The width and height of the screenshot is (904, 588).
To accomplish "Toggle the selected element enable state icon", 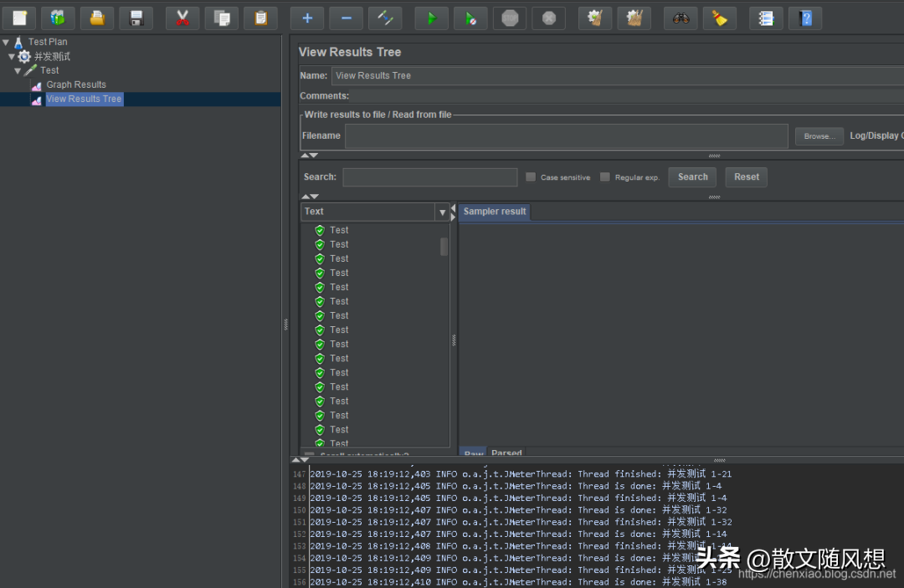I will click(385, 18).
